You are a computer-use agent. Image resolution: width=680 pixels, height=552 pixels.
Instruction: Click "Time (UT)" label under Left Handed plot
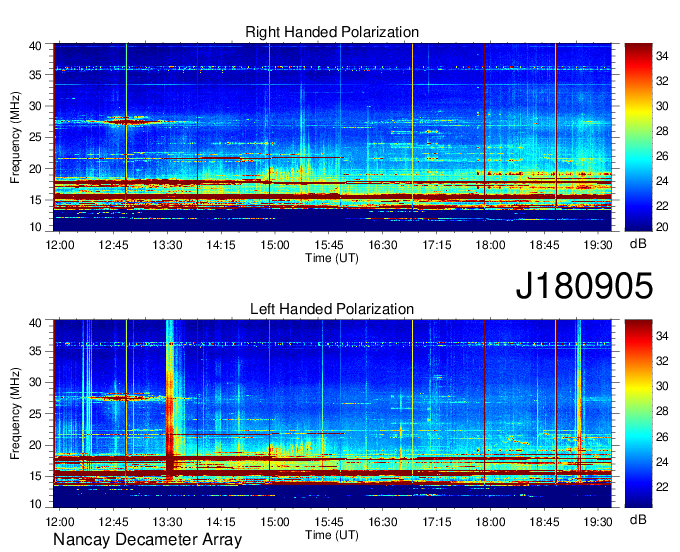(x=332, y=535)
